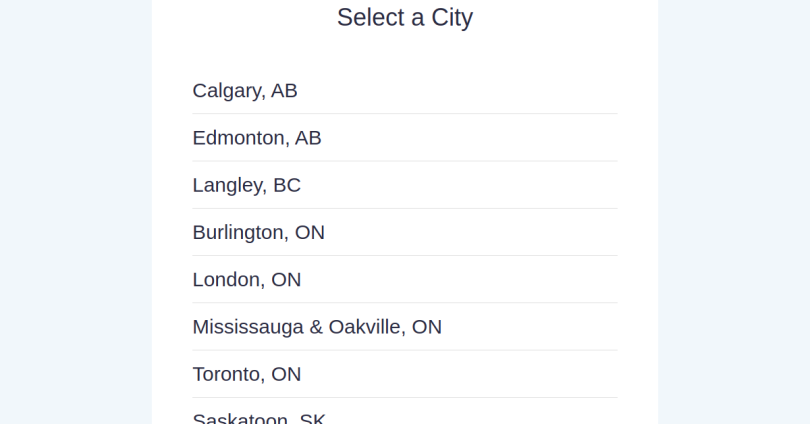
Task: Click the 'SK' abbreviation beside Saskatoon
Action: point(312,418)
